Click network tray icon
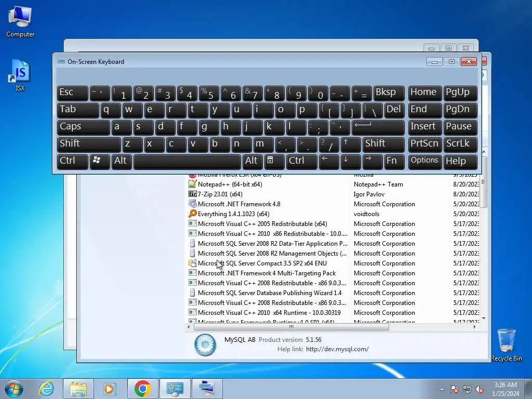532x399 pixels. (x=467, y=389)
